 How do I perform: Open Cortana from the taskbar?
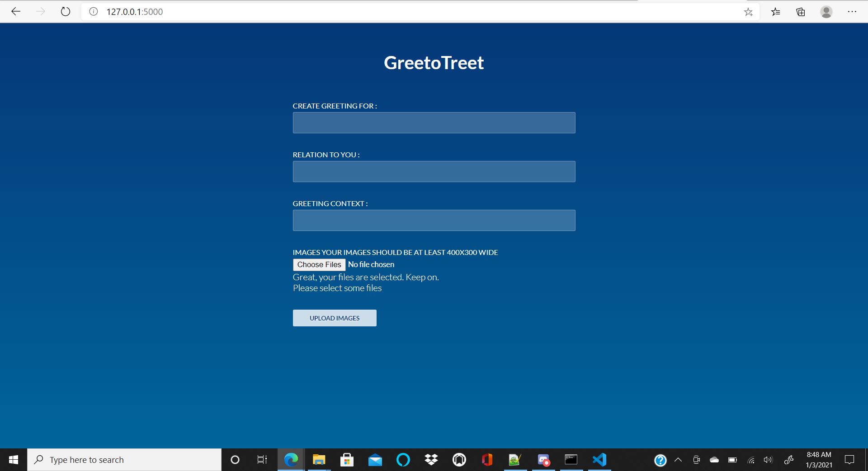point(235,460)
